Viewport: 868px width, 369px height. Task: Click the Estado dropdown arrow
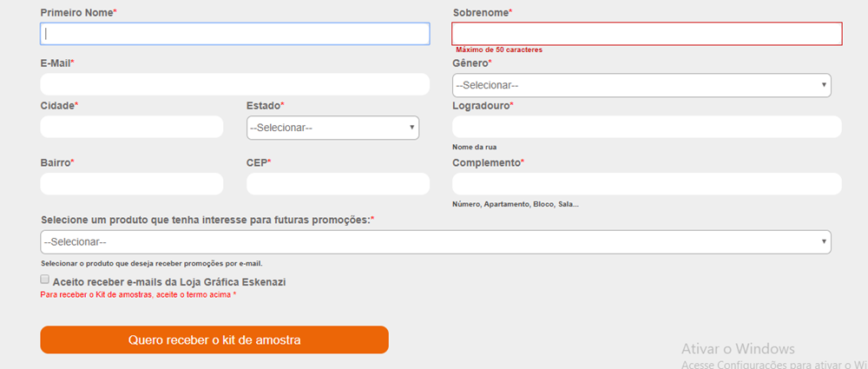pyautogui.click(x=411, y=128)
